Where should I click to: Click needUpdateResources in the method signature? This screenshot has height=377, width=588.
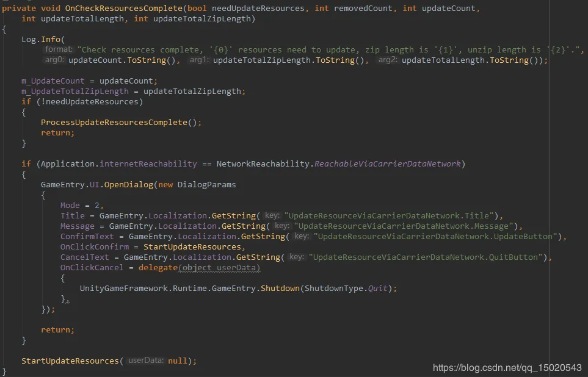click(258, 9)
